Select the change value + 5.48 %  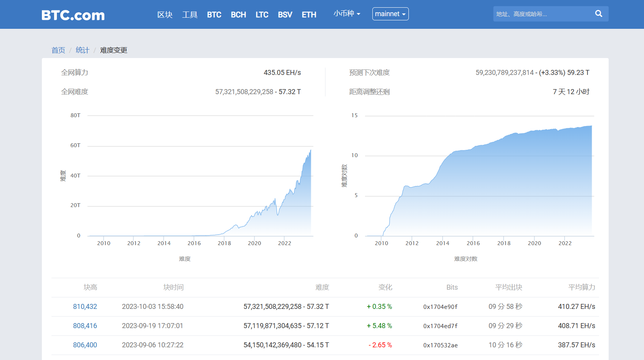[x=379, y=326]
